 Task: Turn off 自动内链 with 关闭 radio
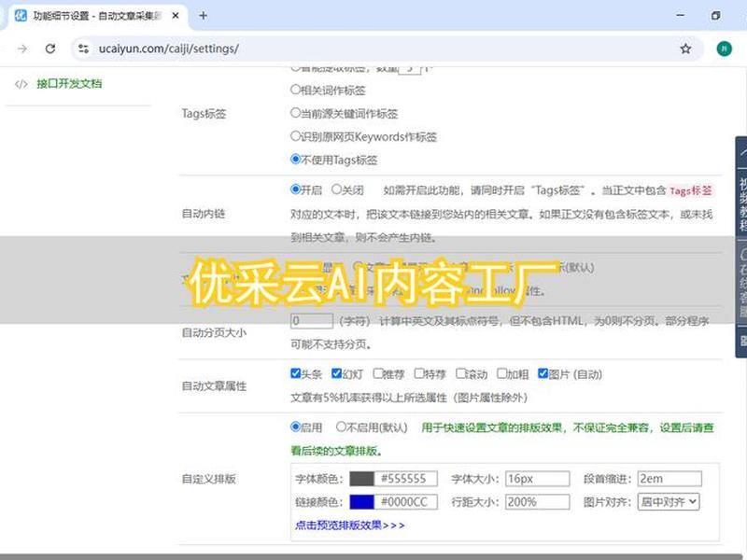(x=336, y=189)
